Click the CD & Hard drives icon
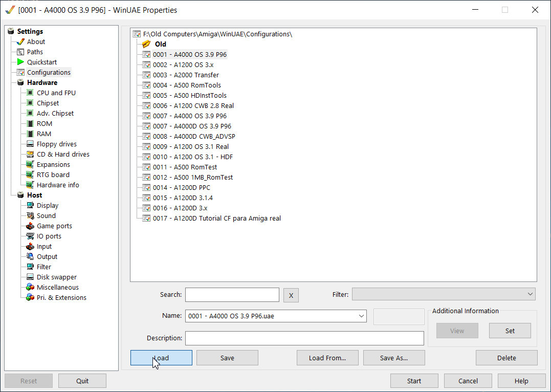Screen dimensions: 551x392 (x=30, y=154)
